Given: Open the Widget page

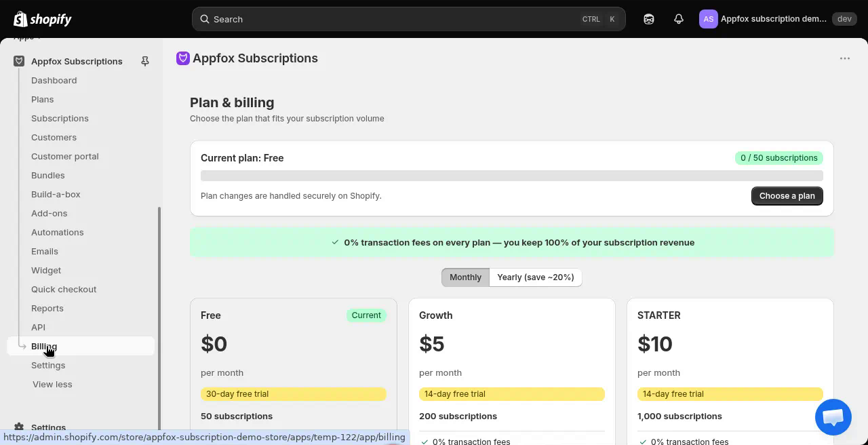Looking at the screenshot, I should point(46,270).
